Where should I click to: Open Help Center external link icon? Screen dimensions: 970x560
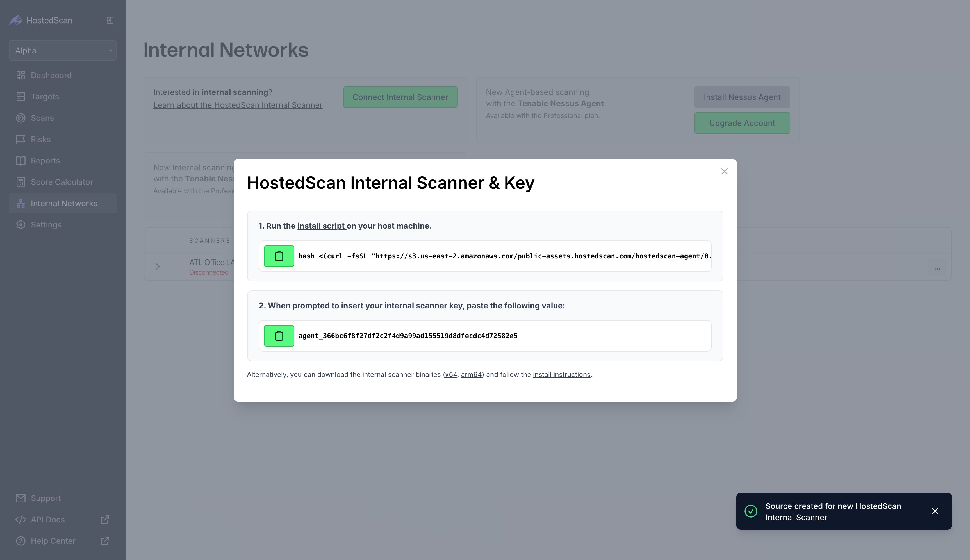click(x=105, y=541)
